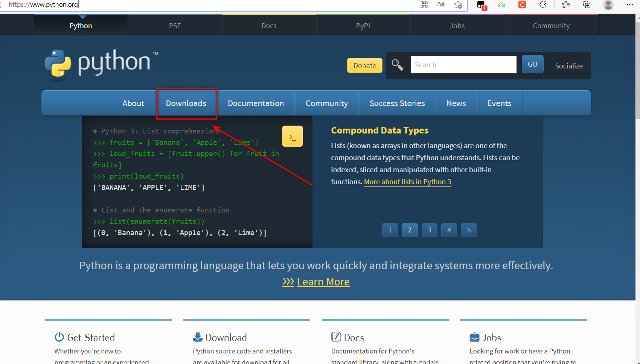Click the Docs notepad icon
Image resolution: width=640 pixels, height=364 pixels.
coord(336,337)
